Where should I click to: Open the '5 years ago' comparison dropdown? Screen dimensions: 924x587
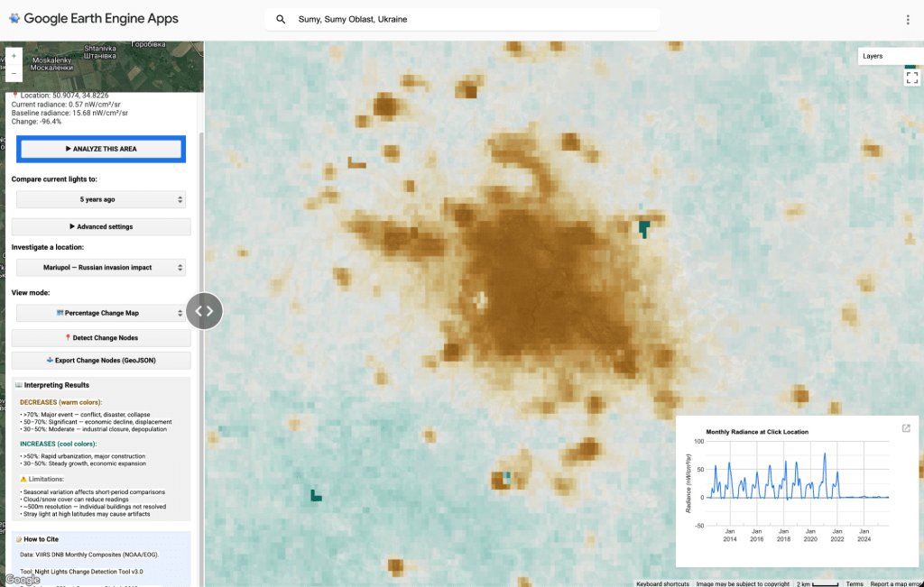coord(101,199)
